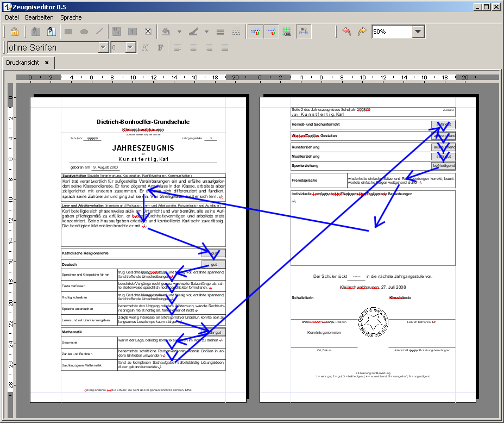Image resolution: width=504 pixels, height=423 pixels.
Task: Click the padlock lock icon in toolbar
Action: pyautogui.click(x=14, y=32)
